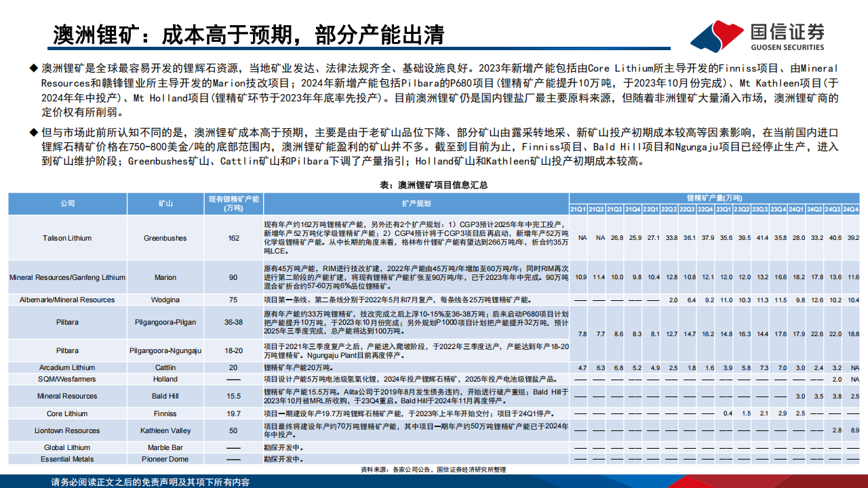Click the Greenbushes mine cell

click(x=165, y=238)
